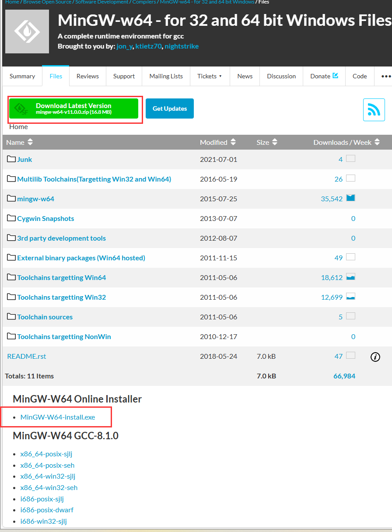Expand the more navigation options ellipsis
392x532 pixels.
[x=385, y=76]
